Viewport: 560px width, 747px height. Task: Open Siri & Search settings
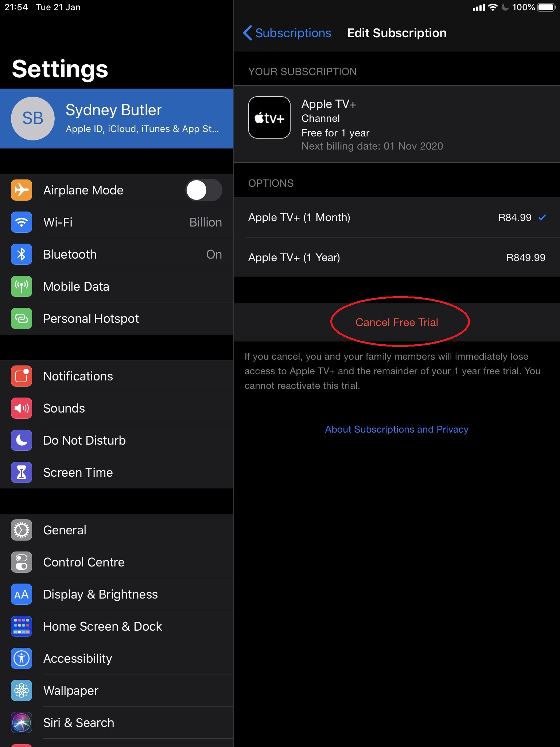(117, 723)
